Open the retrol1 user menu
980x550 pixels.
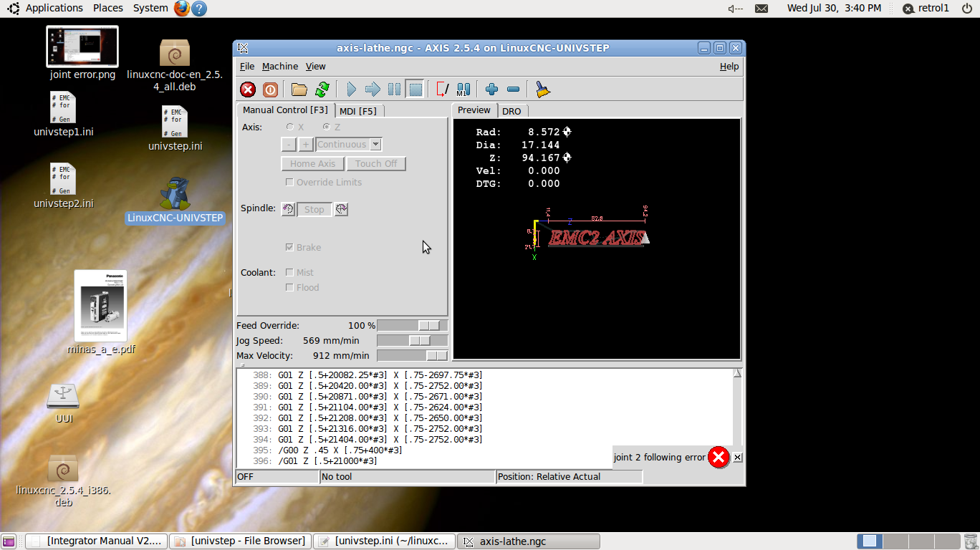pyautogui.click(x=926, y=9)
